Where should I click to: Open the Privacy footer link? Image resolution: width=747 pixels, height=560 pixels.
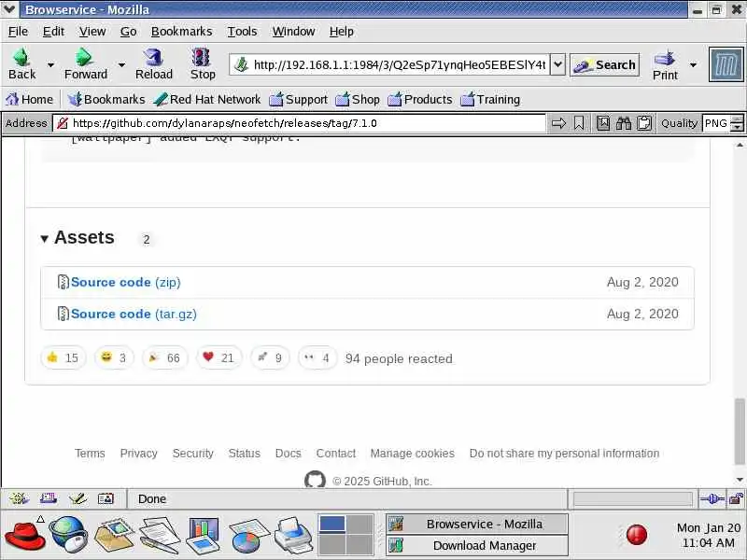click(138, 454)
